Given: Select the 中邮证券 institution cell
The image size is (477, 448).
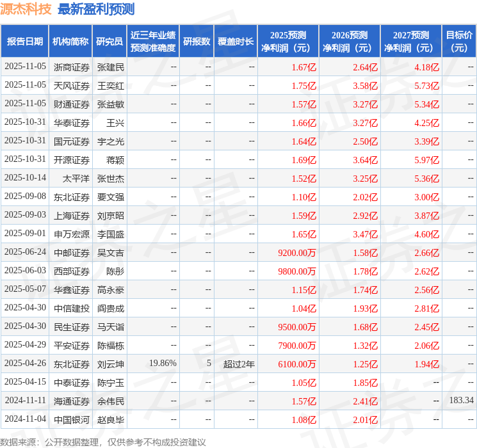Looking at the screenshot, I should click(72, 253).
